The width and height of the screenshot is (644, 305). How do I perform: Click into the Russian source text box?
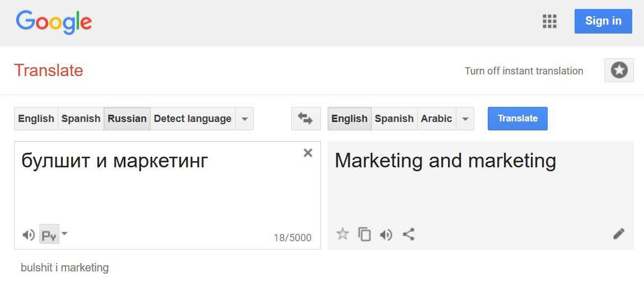point(167,195)
